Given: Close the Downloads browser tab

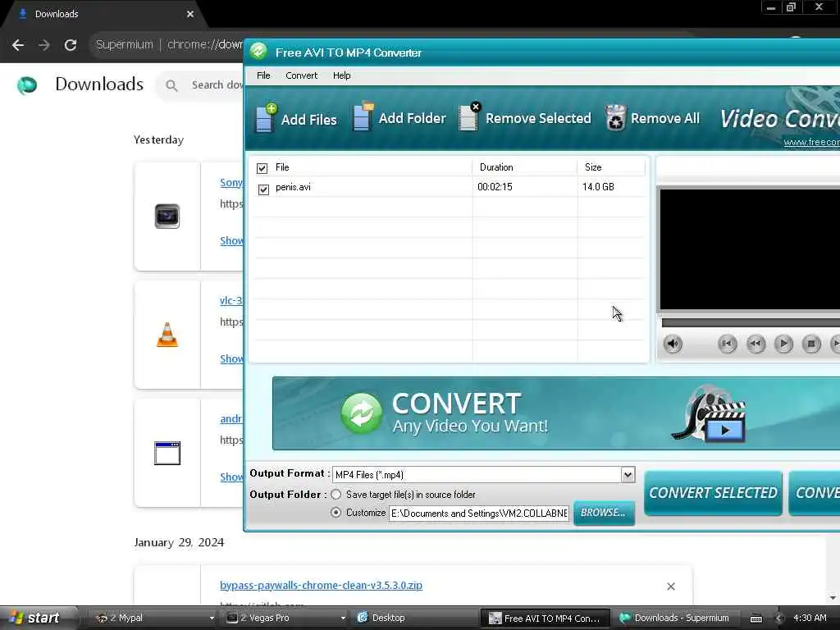Looking at the screenshot, I should coord(190,14).
